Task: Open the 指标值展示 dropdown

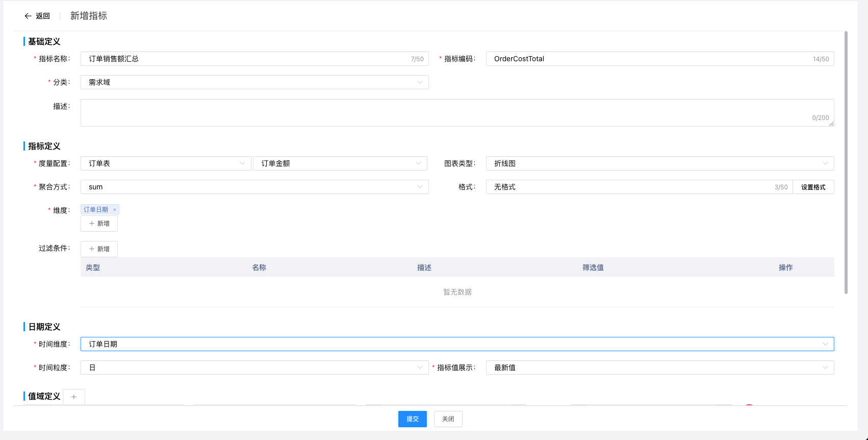Action: point(659,368)
